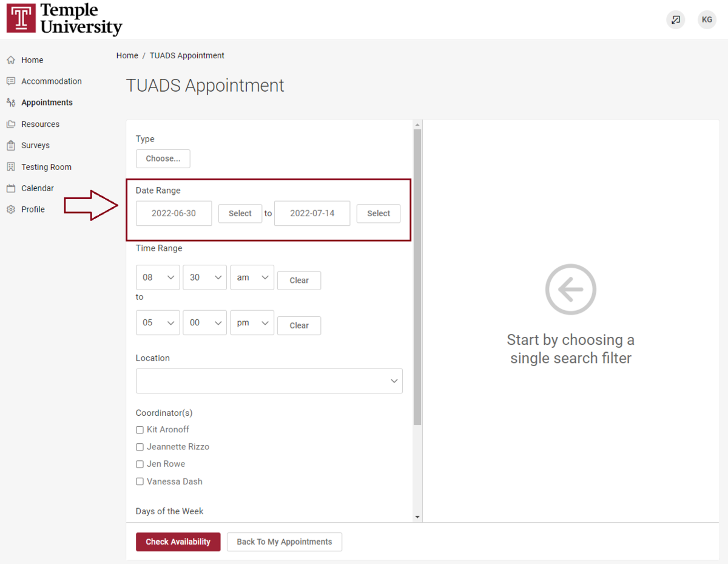This screenshot has width=728, height=564.
Task: Click Back To My Appointments button
Action: coord(285,542)
